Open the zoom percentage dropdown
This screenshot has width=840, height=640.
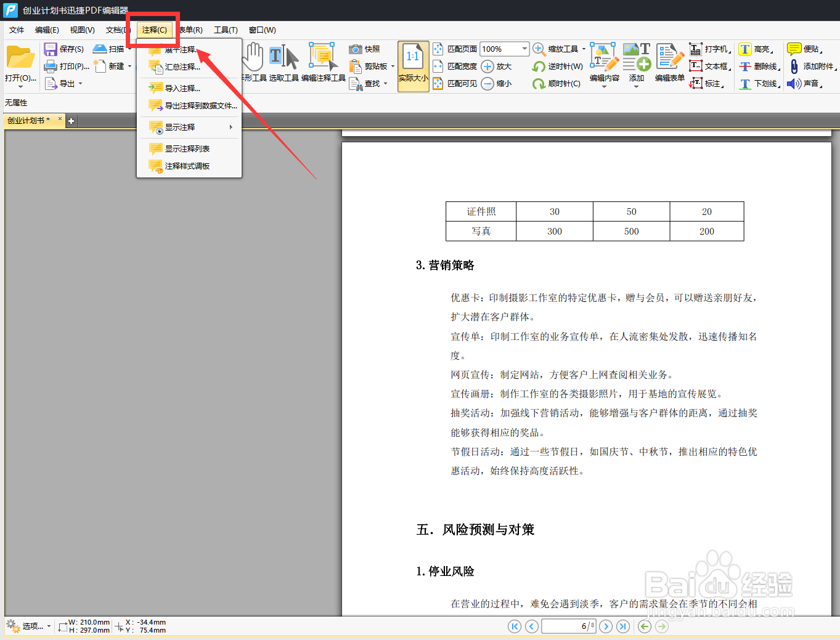coord(524,49)
